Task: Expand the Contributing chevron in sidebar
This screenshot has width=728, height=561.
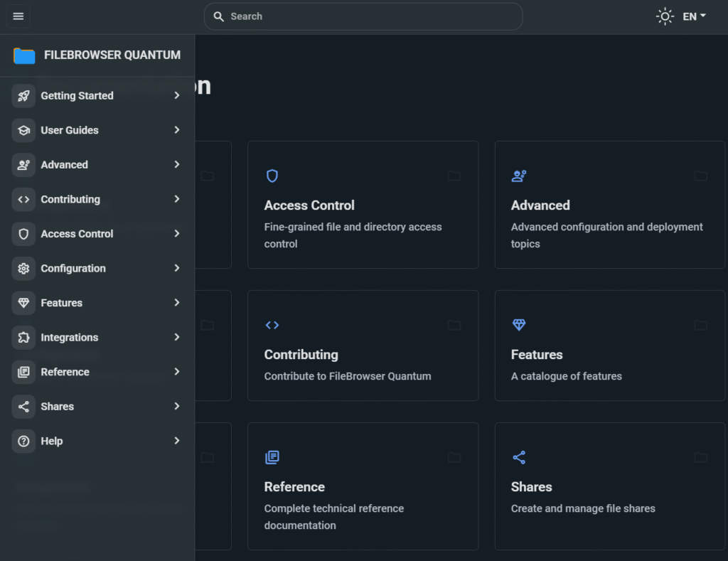Action: coord(177,199)
